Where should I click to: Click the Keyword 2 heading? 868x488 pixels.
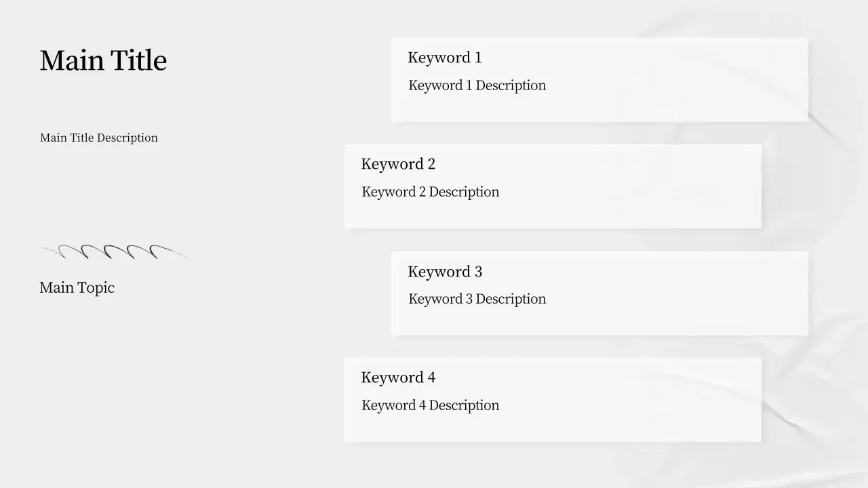click(x=398, y=164)
